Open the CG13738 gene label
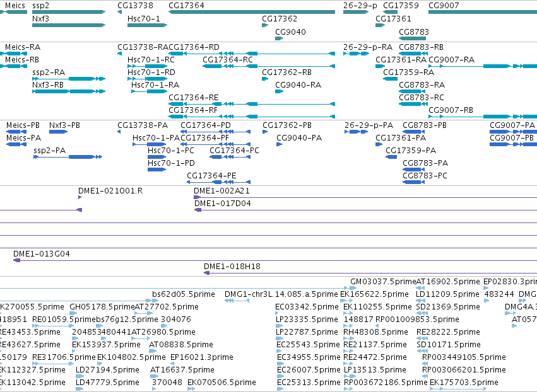 tap(135, 6)
